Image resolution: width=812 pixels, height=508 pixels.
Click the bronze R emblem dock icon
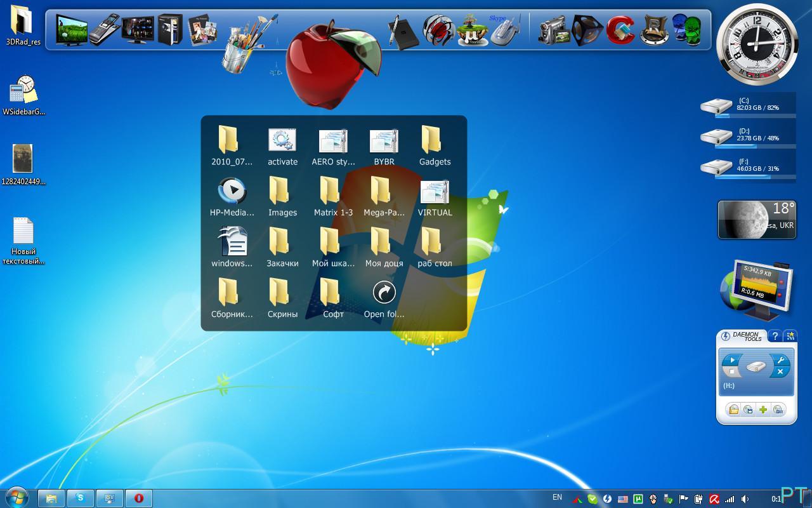653,29
